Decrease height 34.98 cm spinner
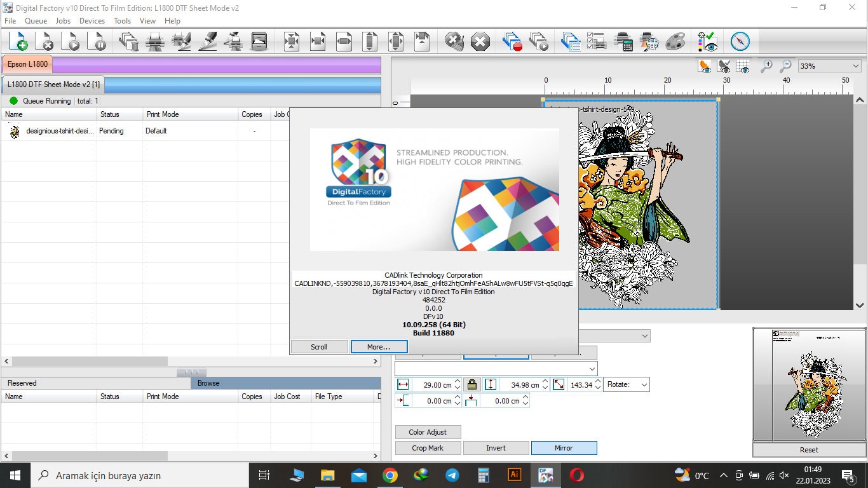 (x=545, y=388)
